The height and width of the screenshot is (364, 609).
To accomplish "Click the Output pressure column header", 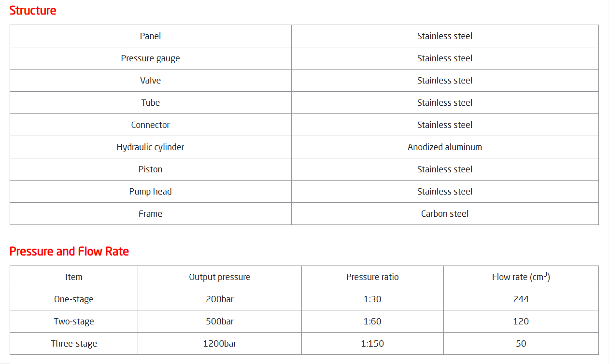I will pos(220,277).
